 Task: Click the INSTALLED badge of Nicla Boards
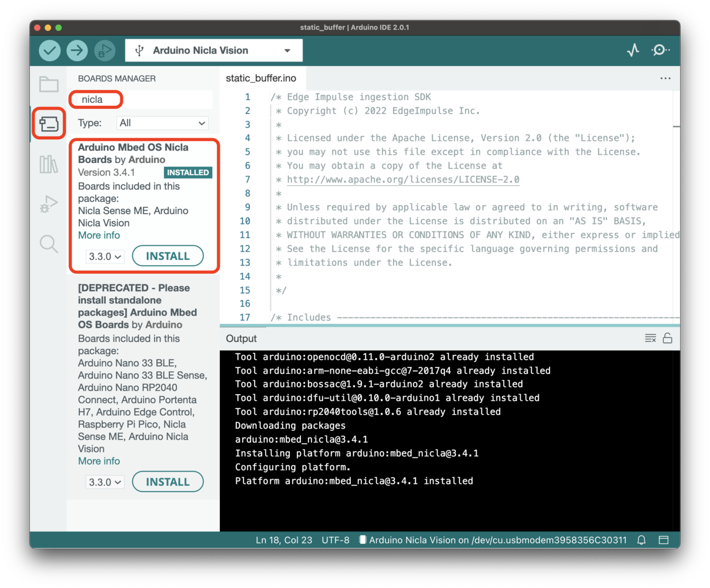tap(187, 172)
